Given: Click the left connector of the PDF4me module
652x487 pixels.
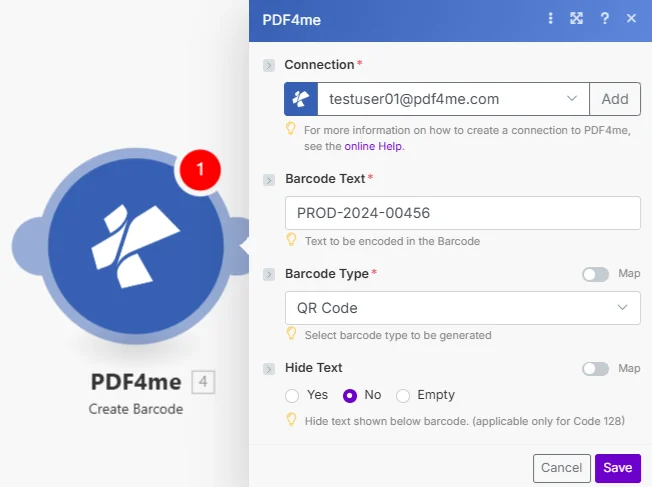Looking at the screenshot, I should 28,246.
